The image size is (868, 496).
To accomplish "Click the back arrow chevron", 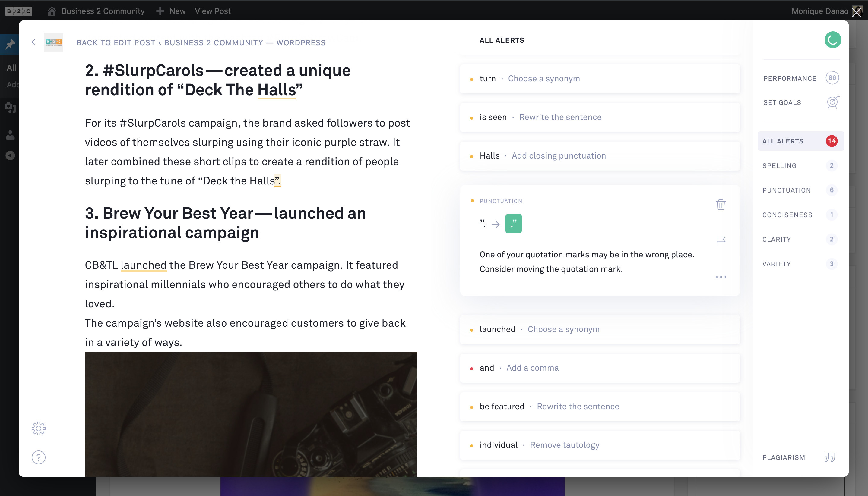I will click(33, 42).
